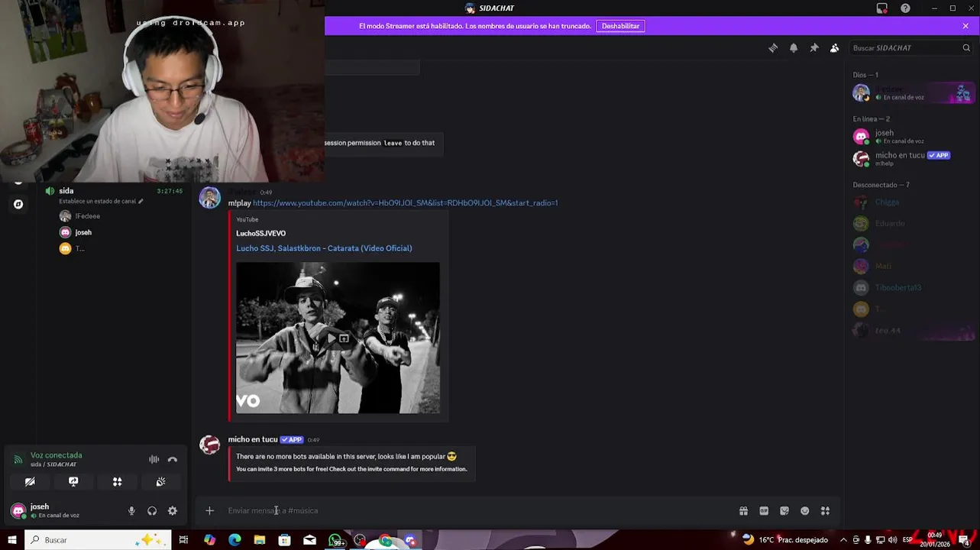The height and width of the screenshot is (550, 980).
Task: Disconnect from voice with the hang-up icon
Action: click(x=173, y=459)
